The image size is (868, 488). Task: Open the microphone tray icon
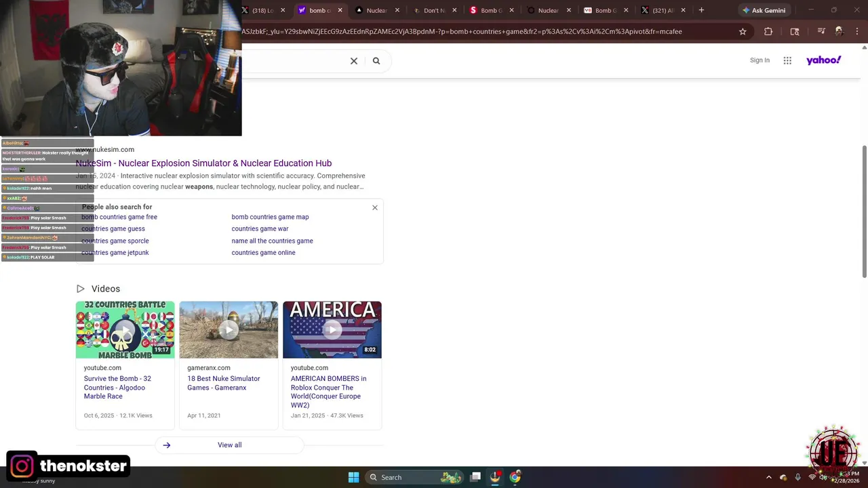(x=797, y=477)
